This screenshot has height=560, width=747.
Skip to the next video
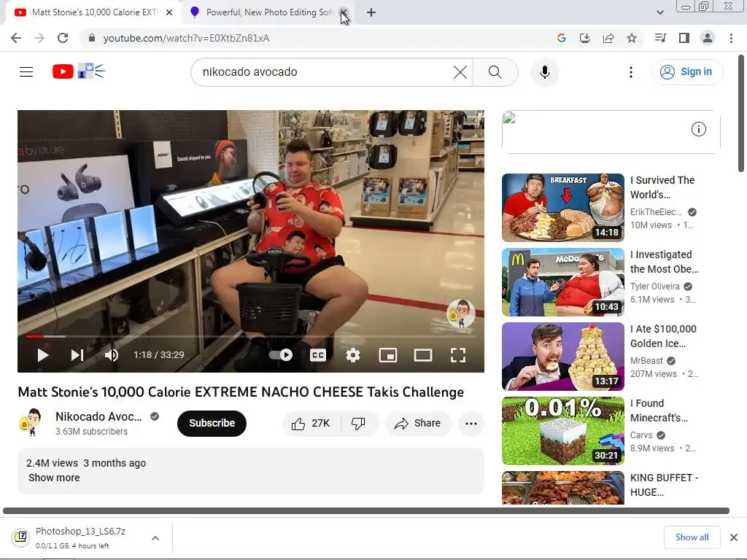[77, 355]
